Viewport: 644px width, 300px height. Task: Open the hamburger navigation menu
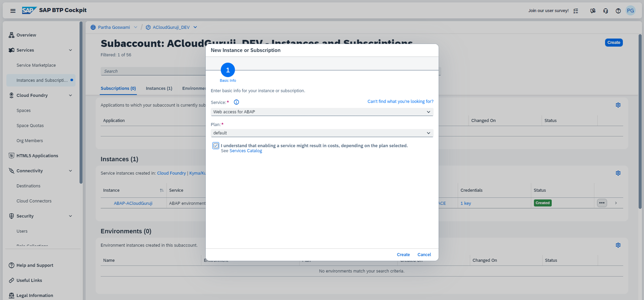(x=13, y=11)
